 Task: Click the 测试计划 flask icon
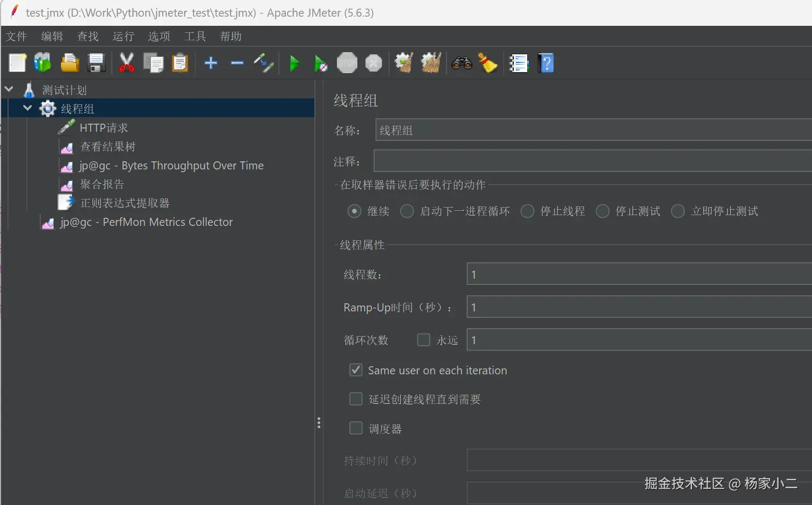coord(29,90)
